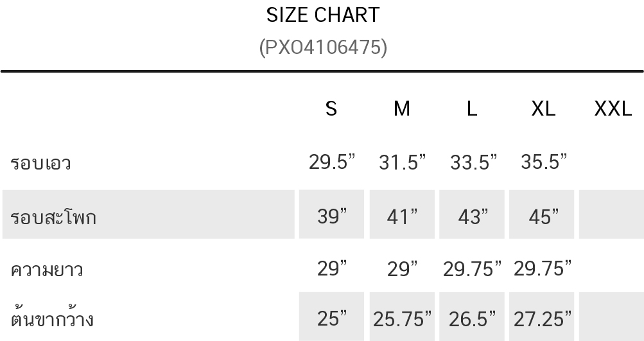
Task: Click the 25.75" thigh cell for M
Action: click(x=402, y=317)
